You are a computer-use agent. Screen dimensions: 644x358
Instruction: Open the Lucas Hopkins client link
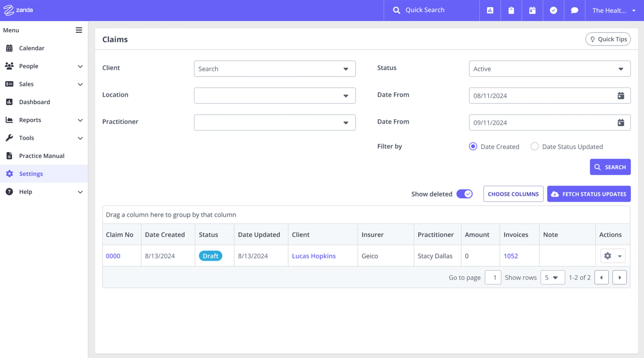point(314,256)
